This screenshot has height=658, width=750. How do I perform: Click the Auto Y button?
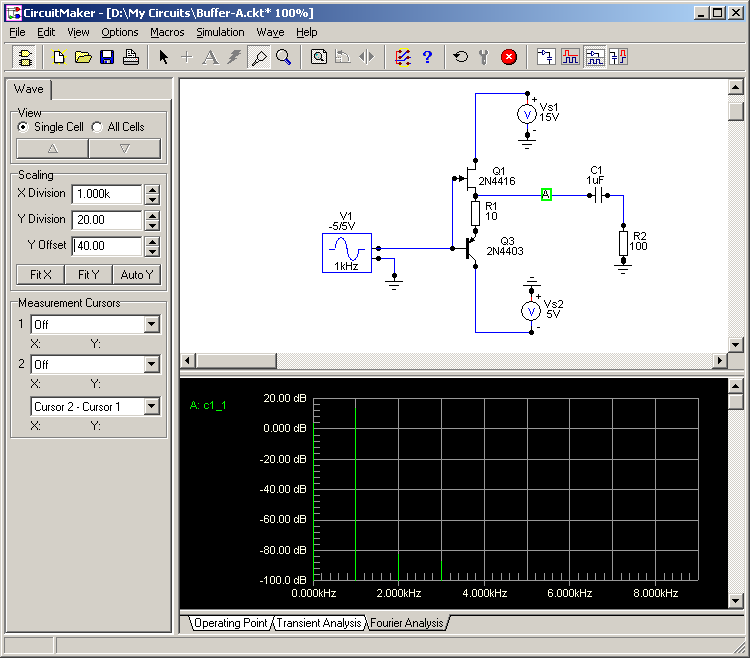[x=137, y=275]
